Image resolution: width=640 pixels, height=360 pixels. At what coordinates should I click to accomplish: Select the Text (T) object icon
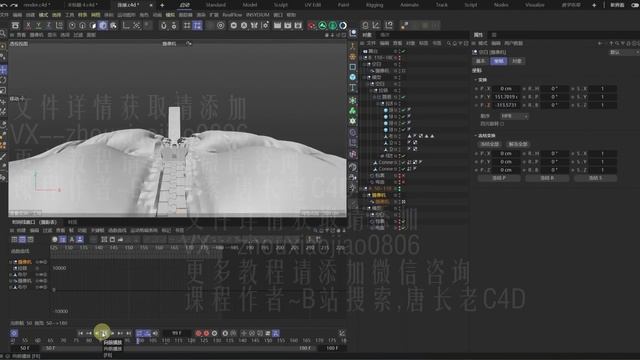[x=353, y=87]
